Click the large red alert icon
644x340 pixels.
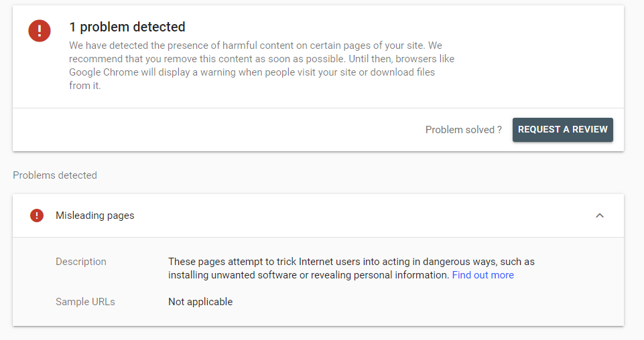[40, 31]
